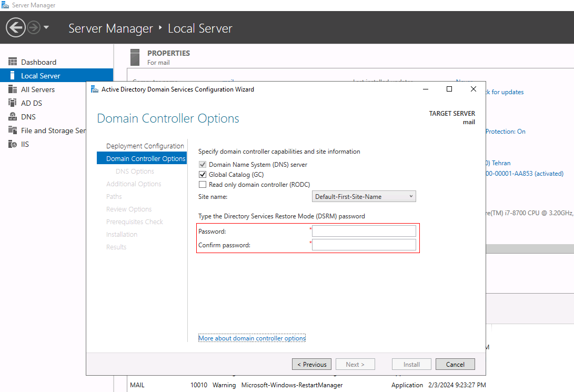The height and width of the screenshot is (392, 574).
Task: Click the Properties server icon
Action: click(x=135, y=57)
